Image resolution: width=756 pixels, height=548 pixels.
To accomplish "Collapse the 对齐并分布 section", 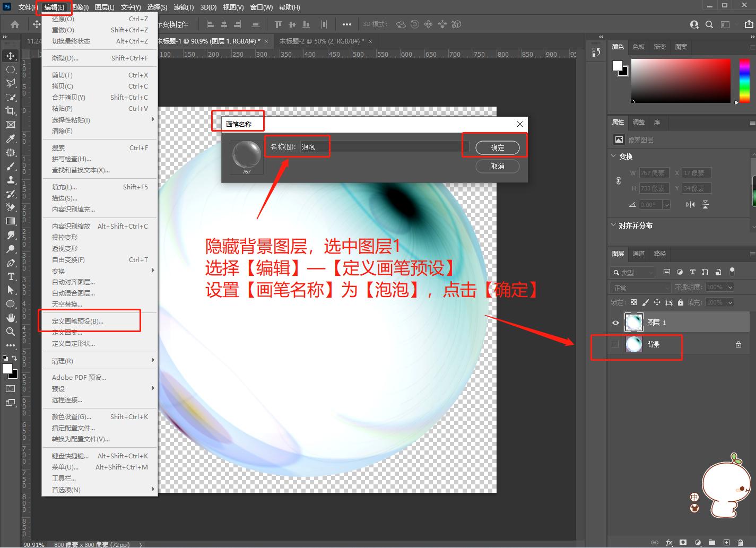I will point(614,225).
